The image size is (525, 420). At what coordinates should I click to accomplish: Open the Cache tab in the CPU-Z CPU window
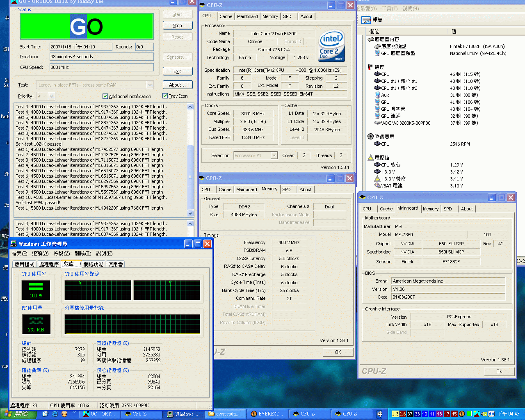click(226, 16)
